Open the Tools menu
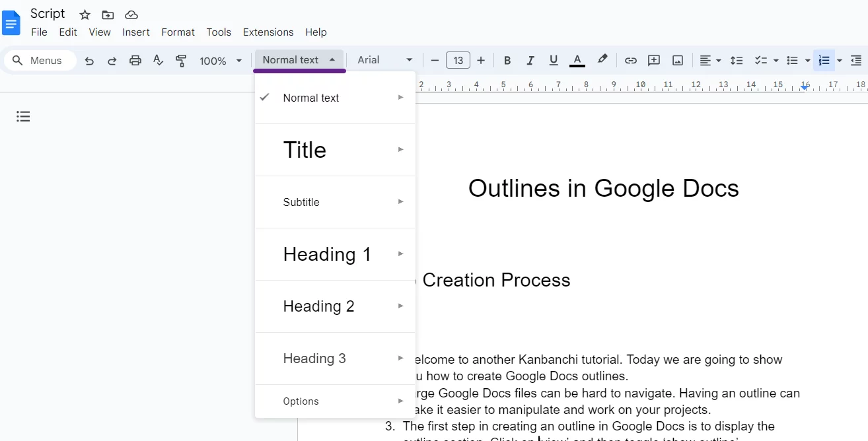The width and height of the screenshot is (868, 441). pyautogui.click(x=219, y=32)
